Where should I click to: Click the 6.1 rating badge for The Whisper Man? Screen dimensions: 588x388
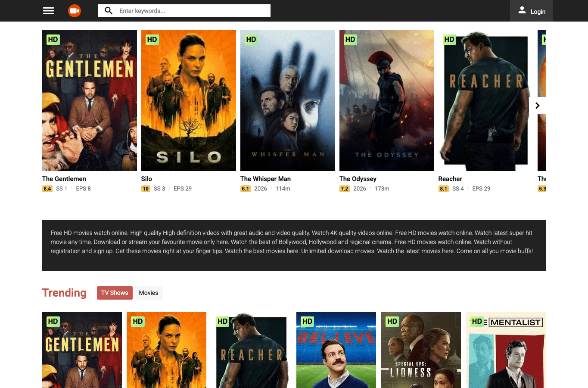coord(246,189)
